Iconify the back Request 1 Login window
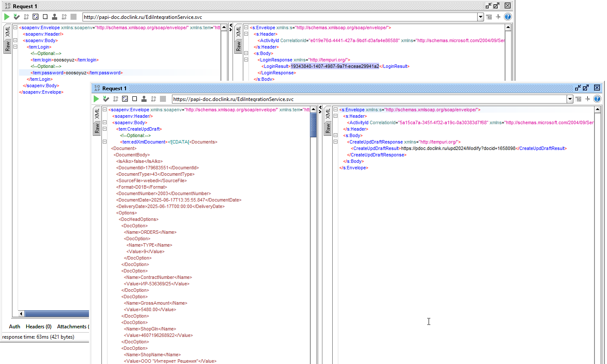The image size is (607, 364). pyautogui.click(x=489, y=6)
